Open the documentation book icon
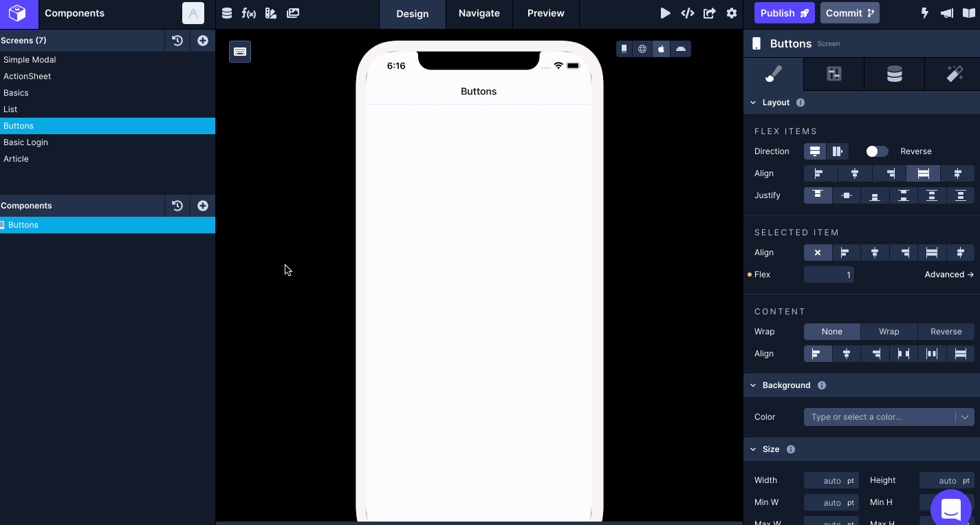 (969, 13)
